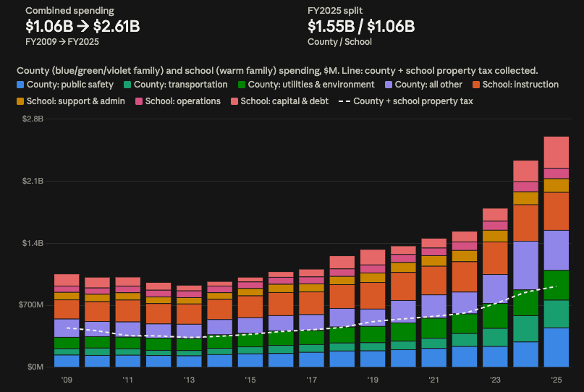Click the County: transportation legend swatch
The image size is (584, 392).
click(127, 85)
